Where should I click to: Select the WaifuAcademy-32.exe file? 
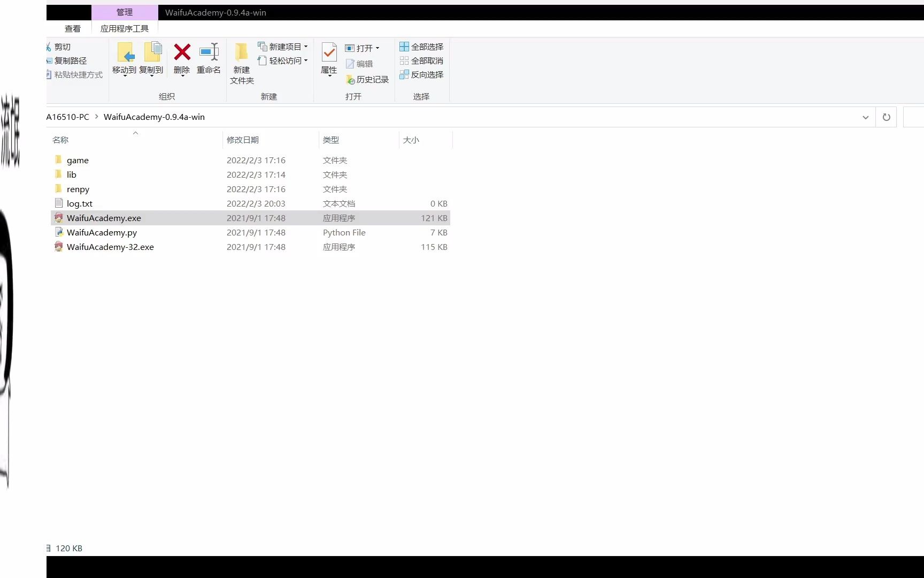110,247
